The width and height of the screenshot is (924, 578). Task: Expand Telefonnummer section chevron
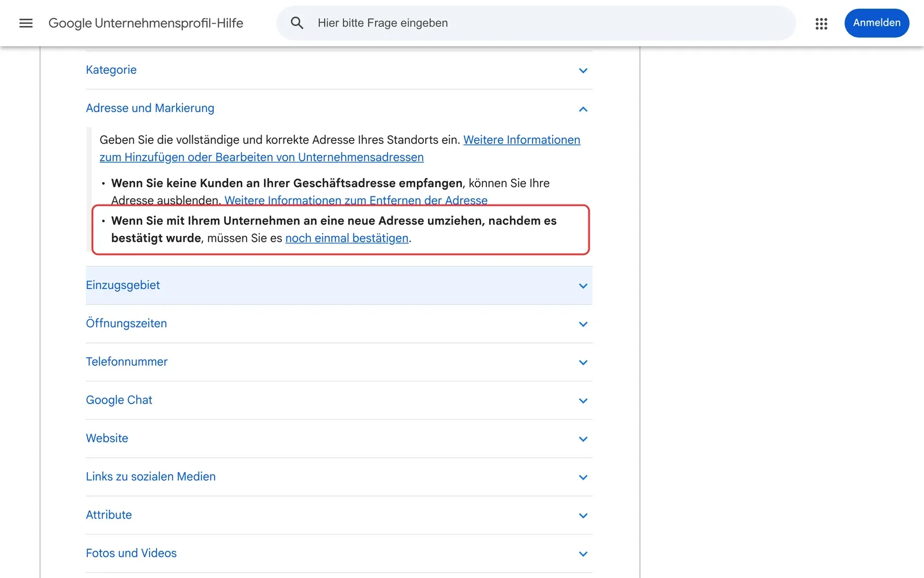pos(583,362)
